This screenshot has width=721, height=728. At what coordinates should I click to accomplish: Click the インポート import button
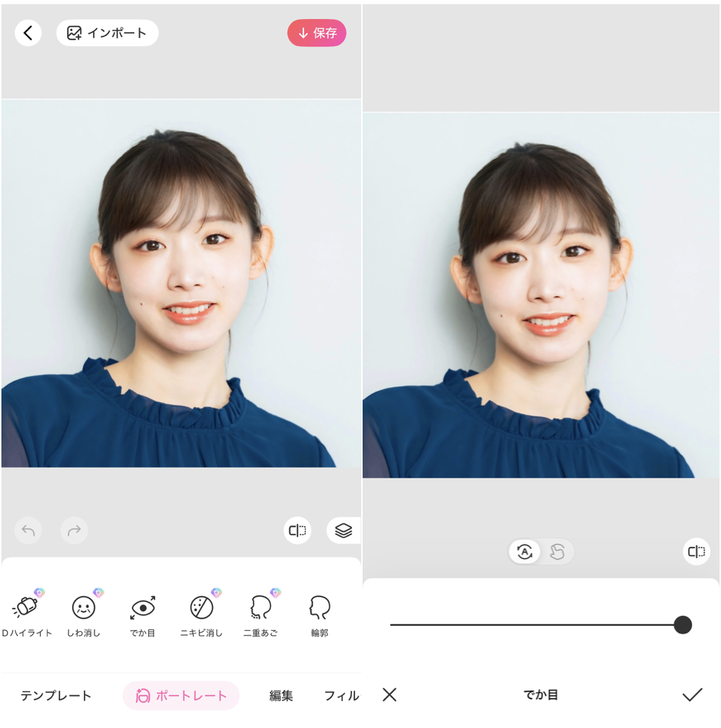pos(107,32)
